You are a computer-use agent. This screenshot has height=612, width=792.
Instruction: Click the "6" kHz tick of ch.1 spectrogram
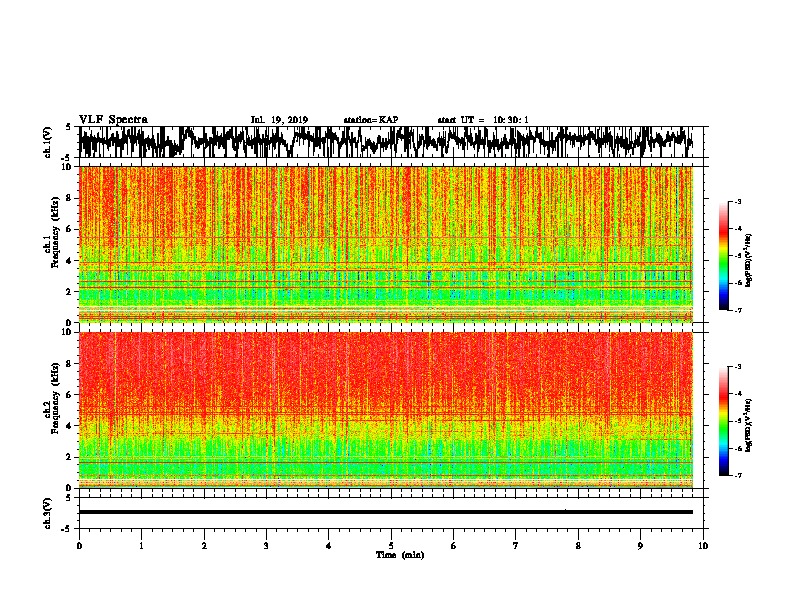(x=69, y=229)
